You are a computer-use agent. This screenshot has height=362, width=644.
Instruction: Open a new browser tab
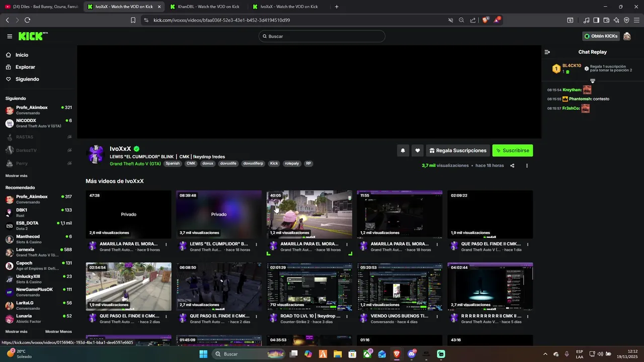tap(337, 7)
